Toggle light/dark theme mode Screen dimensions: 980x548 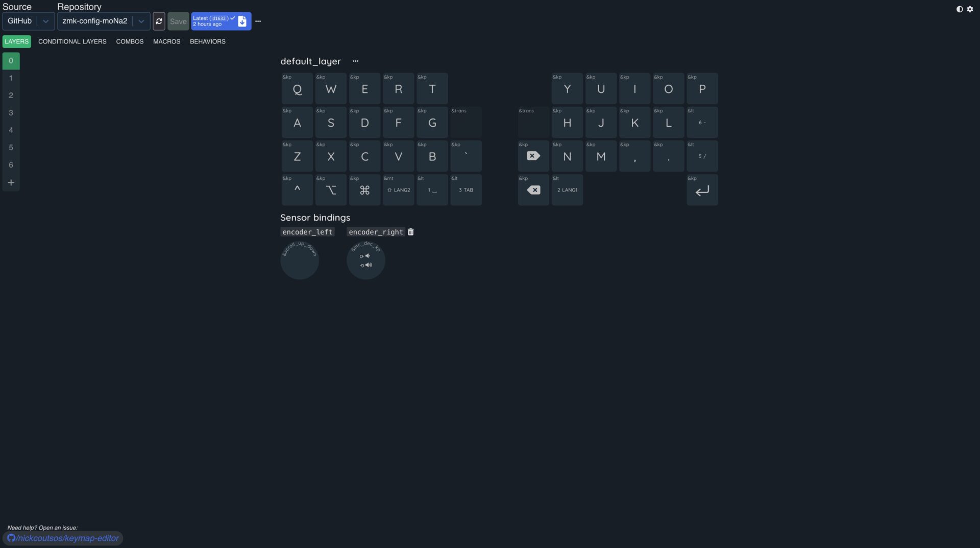pyautogui.click(x=960, y=9)
